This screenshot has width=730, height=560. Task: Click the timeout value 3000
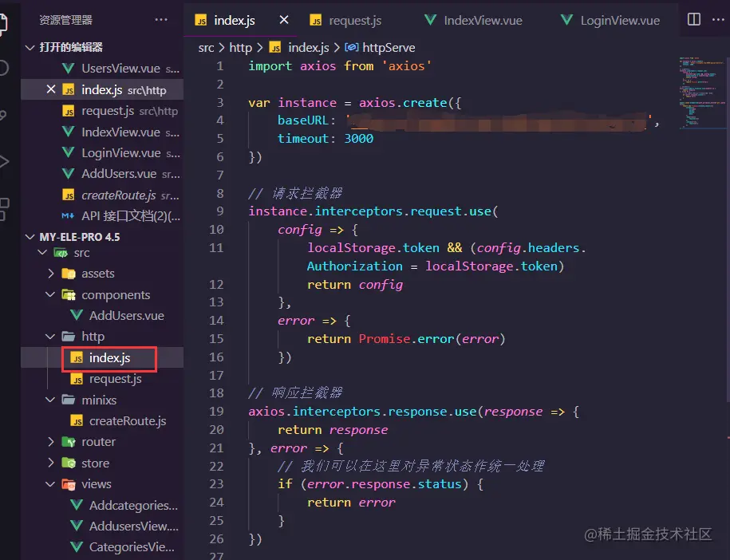click(x=358, y=139)
